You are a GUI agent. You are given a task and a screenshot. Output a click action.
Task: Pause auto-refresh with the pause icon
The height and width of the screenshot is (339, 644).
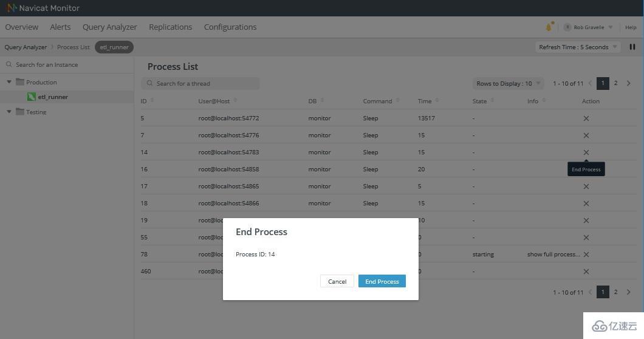632,47
